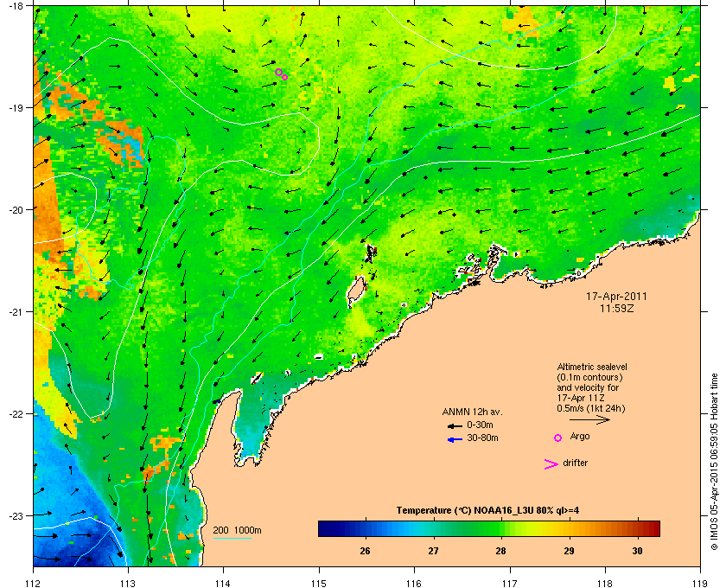Click the colorbar tick label '29'
Screen dimensions: 726x588
point(569,551)
